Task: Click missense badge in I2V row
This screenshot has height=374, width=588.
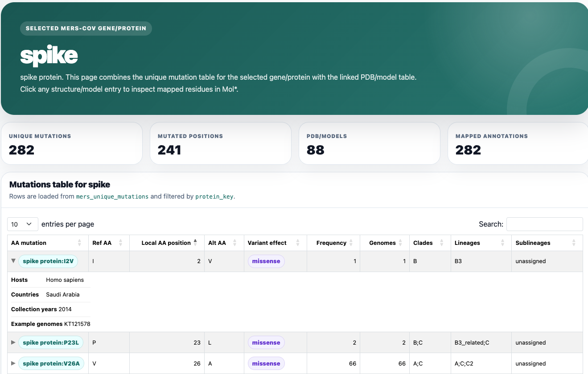Action: click(266, 261)
